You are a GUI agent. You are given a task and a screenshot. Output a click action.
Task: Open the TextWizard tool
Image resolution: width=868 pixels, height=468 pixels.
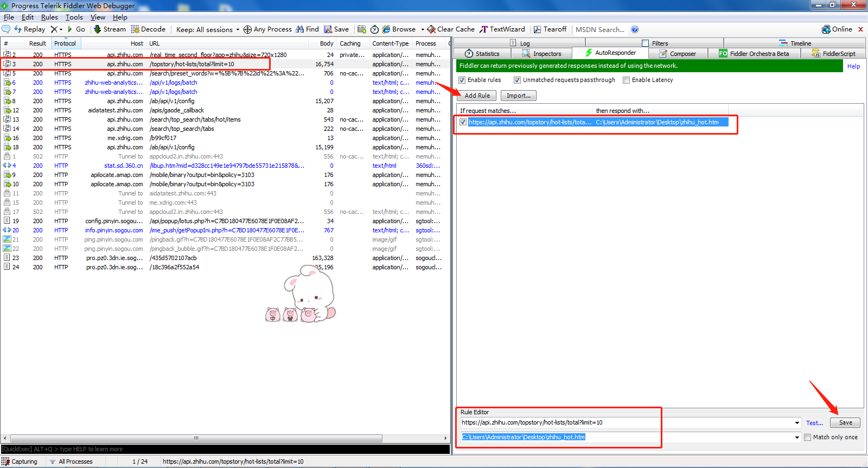[x=502, y=29]
